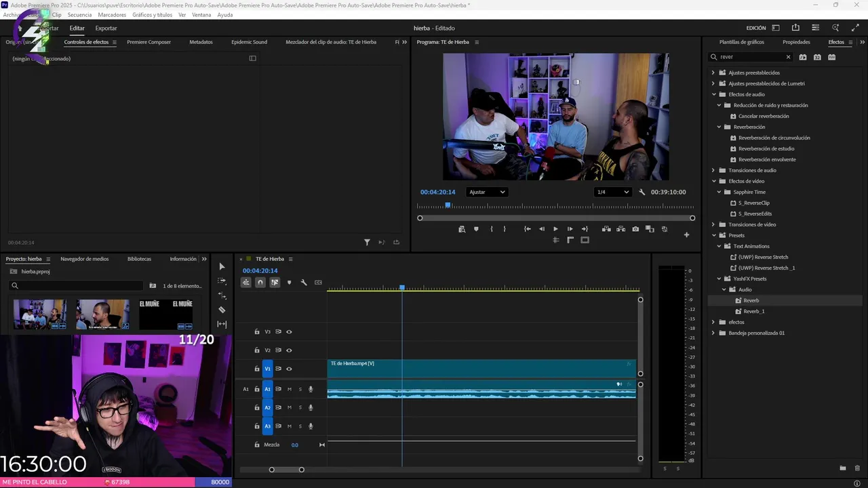The height and width of the screenshot is (488, 868).
Task: Go to In point in Program monitor
Action: (x=527, y=229)
